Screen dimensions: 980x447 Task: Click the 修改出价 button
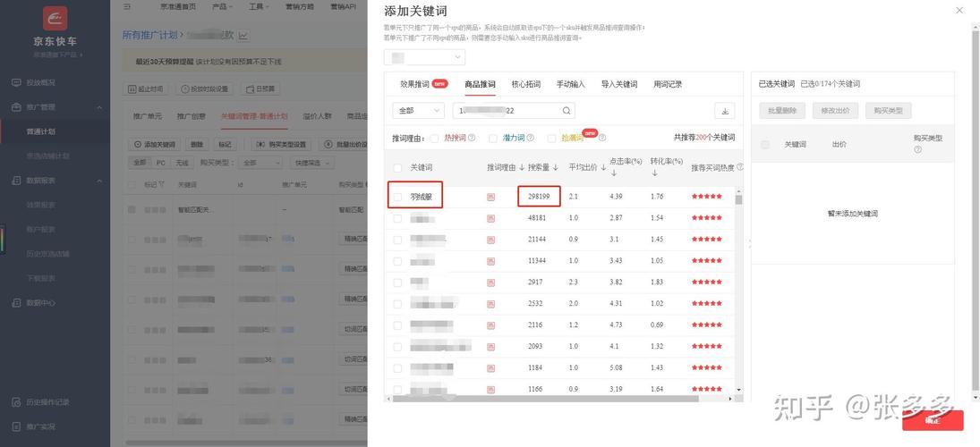click(x=836, y=111)
